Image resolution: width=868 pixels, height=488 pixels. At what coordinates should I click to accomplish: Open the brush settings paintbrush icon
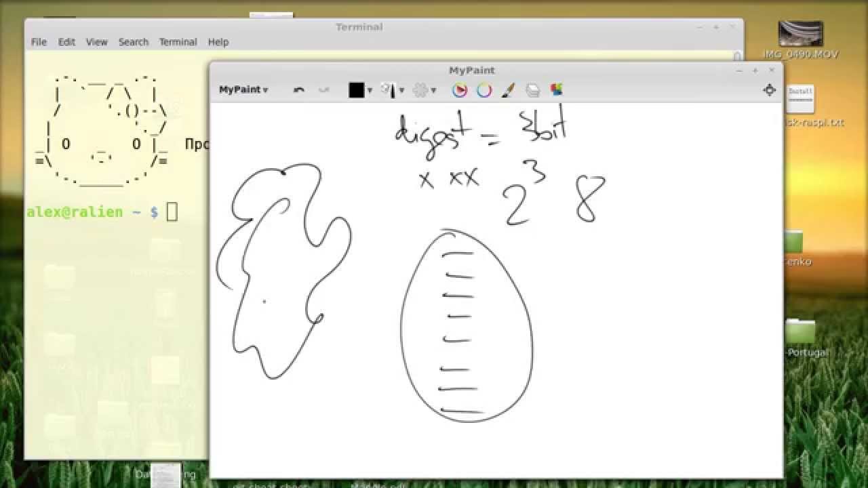(509, 90)
